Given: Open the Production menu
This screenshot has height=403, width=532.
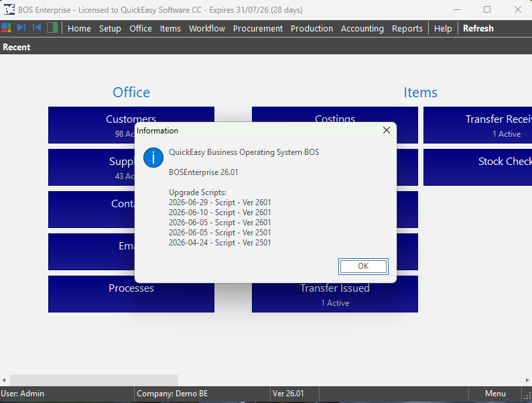Looking at the screenshot, I should 312,29.
